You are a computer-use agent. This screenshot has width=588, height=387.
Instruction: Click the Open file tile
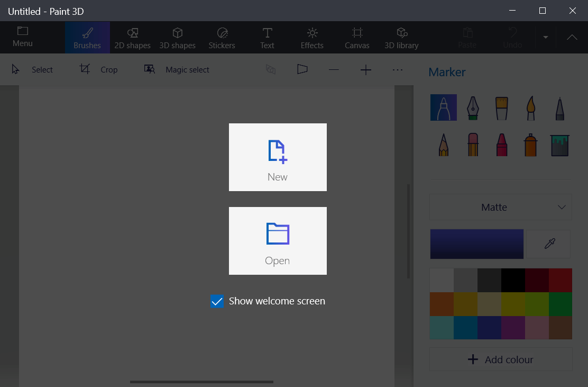[278, 241]
